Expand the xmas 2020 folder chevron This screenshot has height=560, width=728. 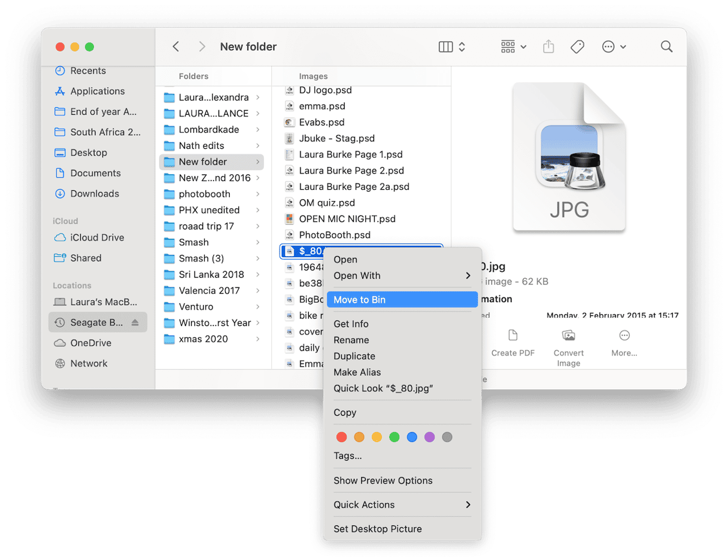tap(257, 339)
